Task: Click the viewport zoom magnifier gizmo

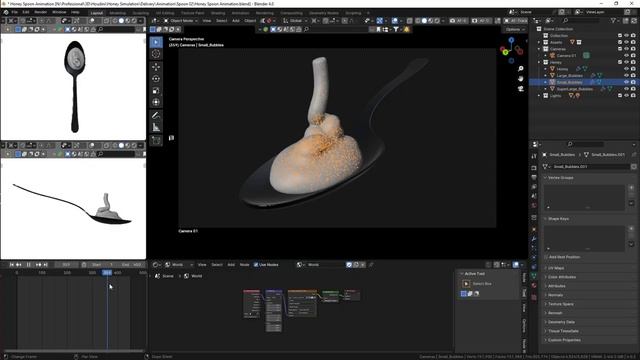Action: (520, 69)
